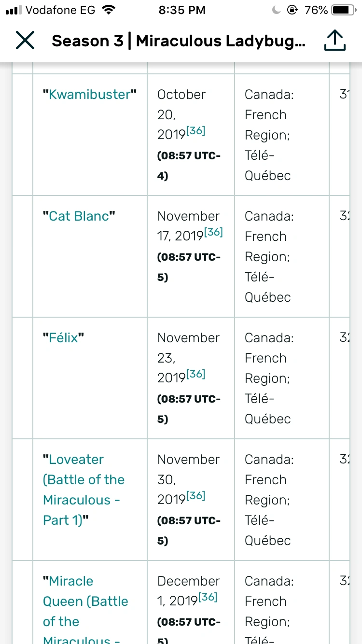This screenshot has height=644, width=362.
Task: Tap the rotation lock status icon
Action: pos(292,10)
